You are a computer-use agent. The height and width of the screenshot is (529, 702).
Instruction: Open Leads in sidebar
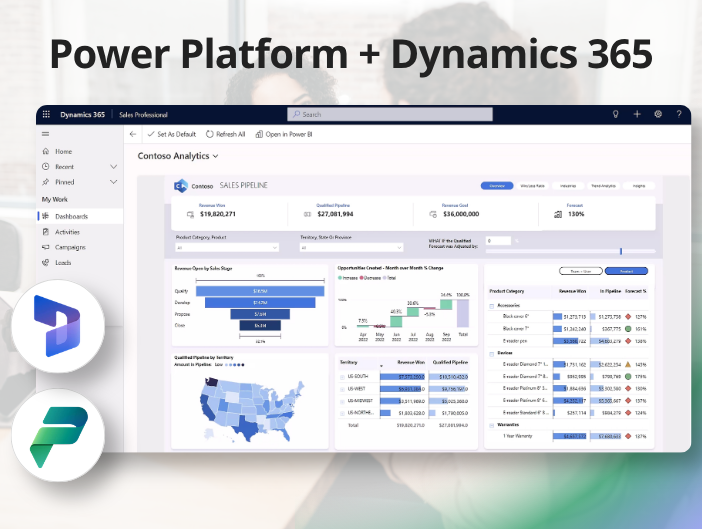coord(81,262)
